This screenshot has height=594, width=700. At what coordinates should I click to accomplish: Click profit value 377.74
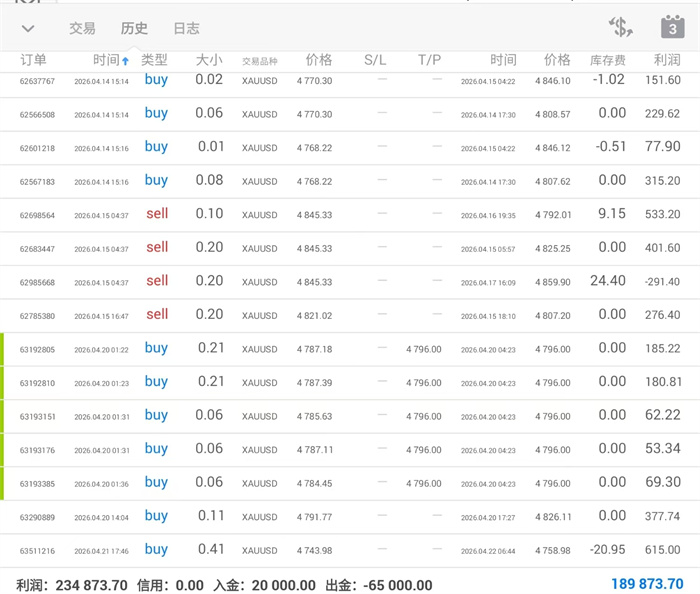pos(662,516)
